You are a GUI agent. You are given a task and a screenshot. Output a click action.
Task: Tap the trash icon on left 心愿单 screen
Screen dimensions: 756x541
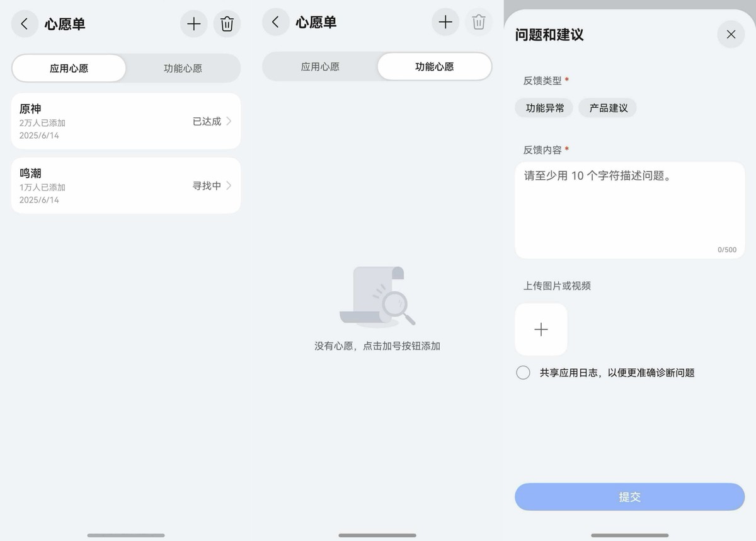227,24
